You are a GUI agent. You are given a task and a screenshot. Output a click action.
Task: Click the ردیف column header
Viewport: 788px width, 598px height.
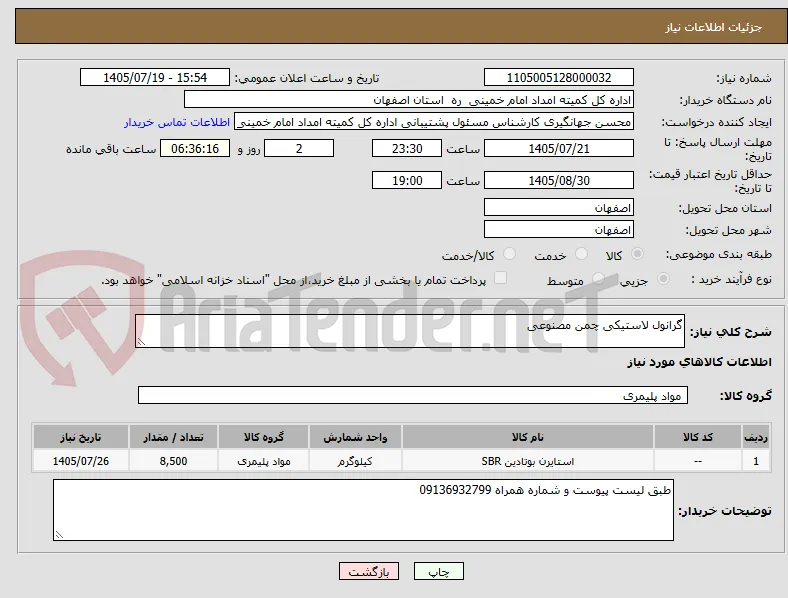[x=756, y=437]
